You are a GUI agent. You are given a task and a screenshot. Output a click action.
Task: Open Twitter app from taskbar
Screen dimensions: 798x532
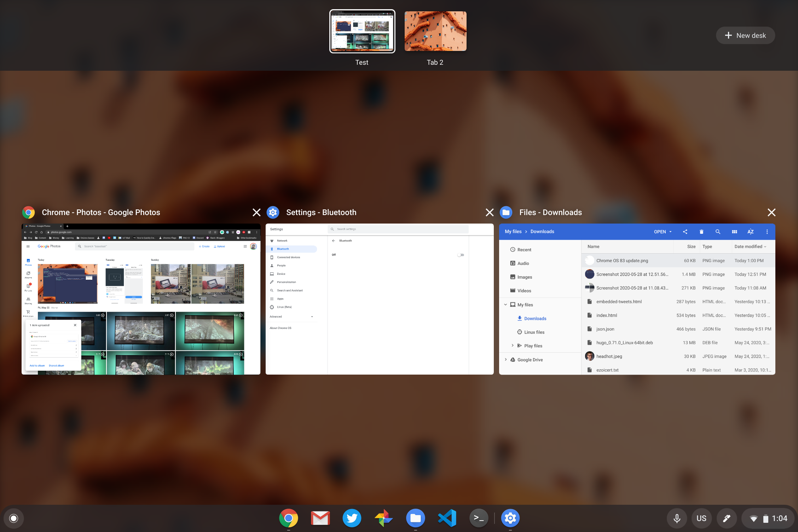point(352,517)
